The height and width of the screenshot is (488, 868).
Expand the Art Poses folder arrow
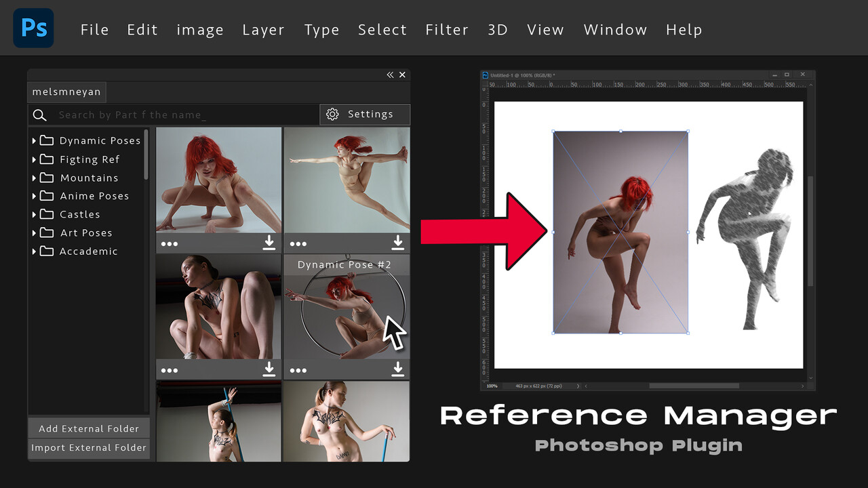[34, 232]
